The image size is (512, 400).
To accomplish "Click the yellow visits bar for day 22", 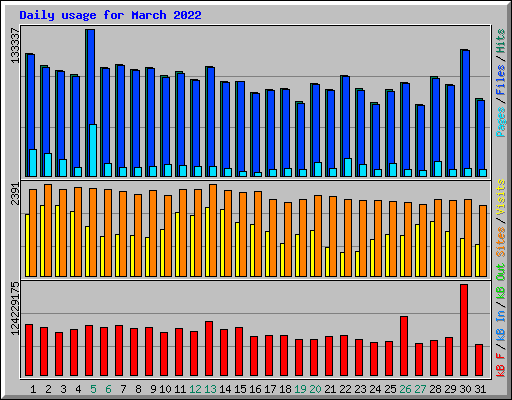I will 342,265.
